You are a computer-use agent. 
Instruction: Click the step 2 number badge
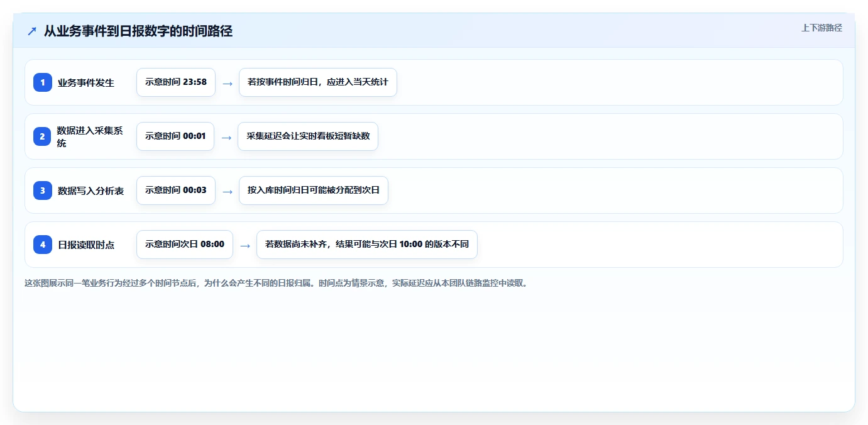click(x=43, y=136)
